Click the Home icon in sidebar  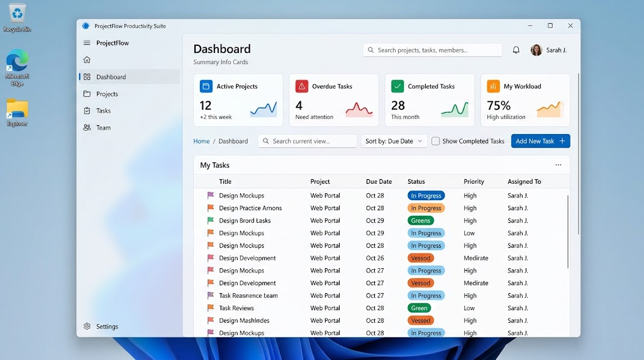tap(87, 60)
